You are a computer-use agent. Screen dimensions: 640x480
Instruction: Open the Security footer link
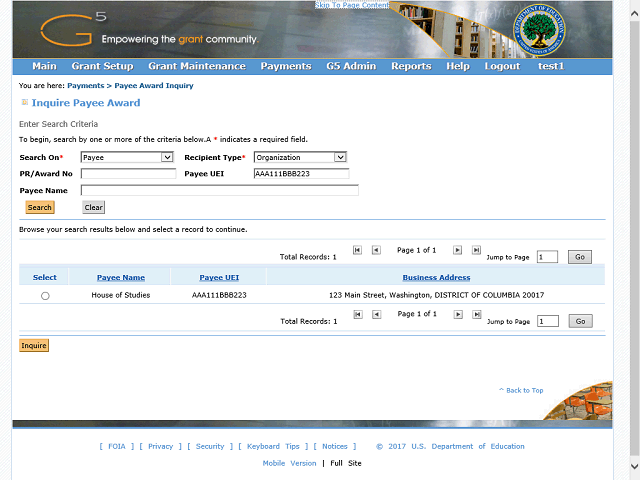click(210, 446)
